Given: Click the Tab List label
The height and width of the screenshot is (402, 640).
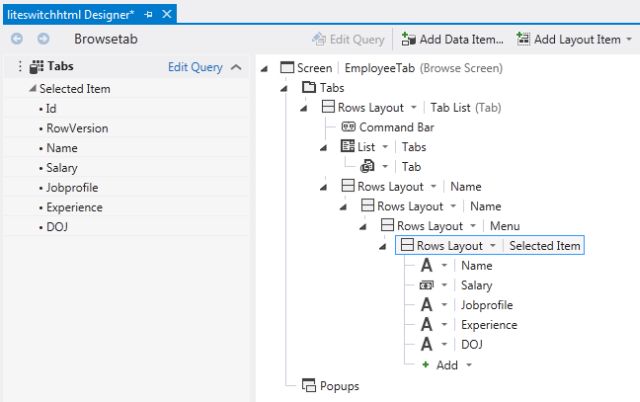Looking at the screenshot, I should (x=450, y=107).
